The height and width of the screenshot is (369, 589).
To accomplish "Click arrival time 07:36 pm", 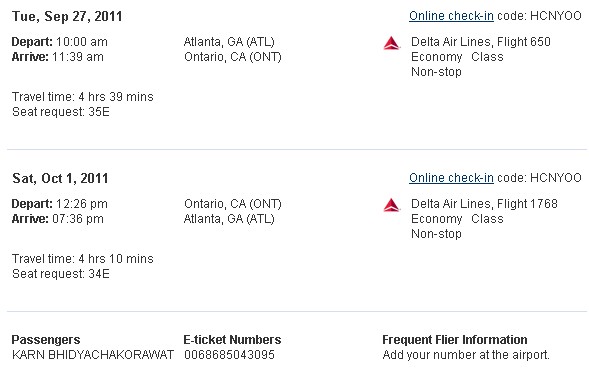I will pyautogui.click(x=78, y=219).
